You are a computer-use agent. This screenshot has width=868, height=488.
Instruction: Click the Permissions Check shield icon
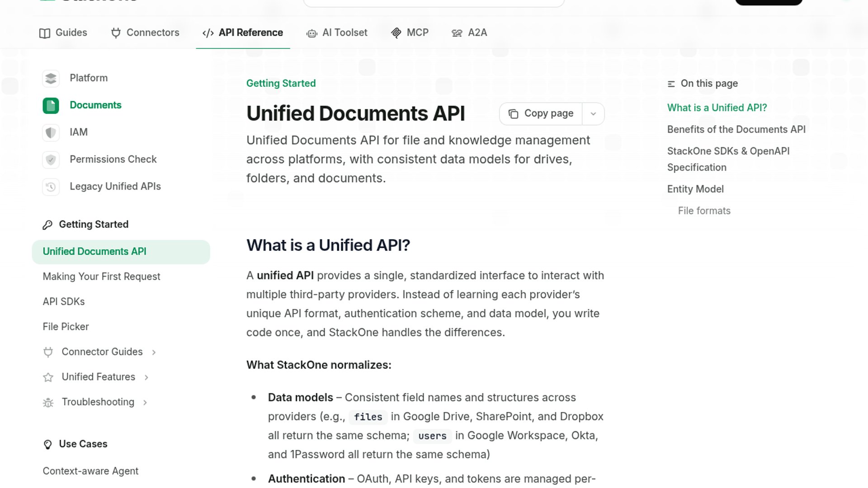51,160
